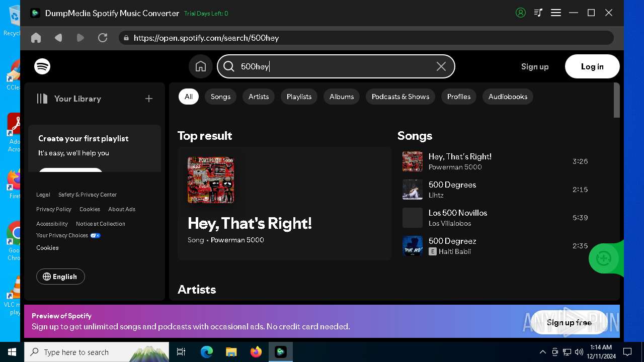This screenshot has width=644, height=362.
Task: Select the Songs filter chip
Action: (x=220, y=97)
